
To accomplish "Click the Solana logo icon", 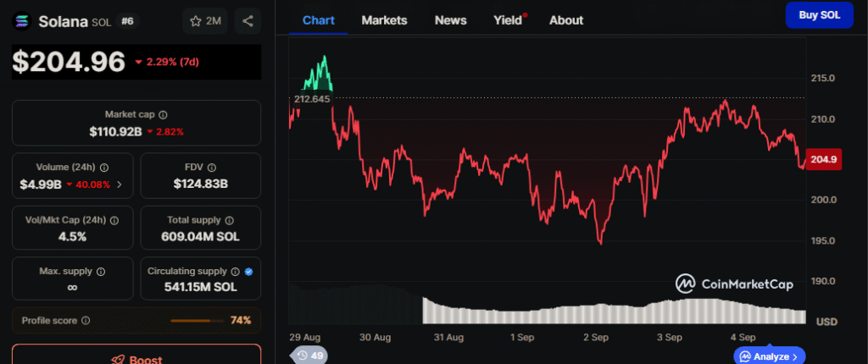I will (23, 21).
